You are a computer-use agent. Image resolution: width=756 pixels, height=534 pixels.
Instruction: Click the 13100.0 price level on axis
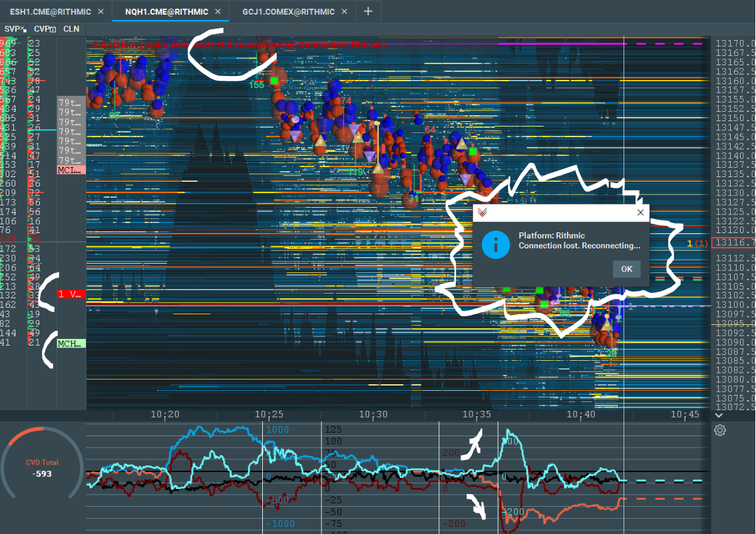pyautogui.click(x=735, y=305)
